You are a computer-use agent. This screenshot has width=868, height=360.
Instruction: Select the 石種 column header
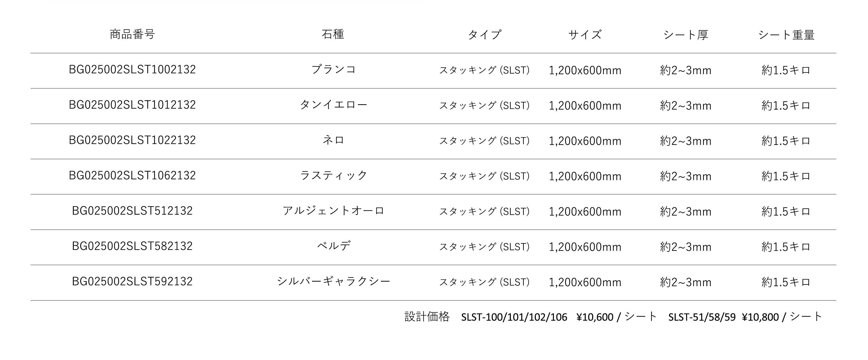coord(333,34)
